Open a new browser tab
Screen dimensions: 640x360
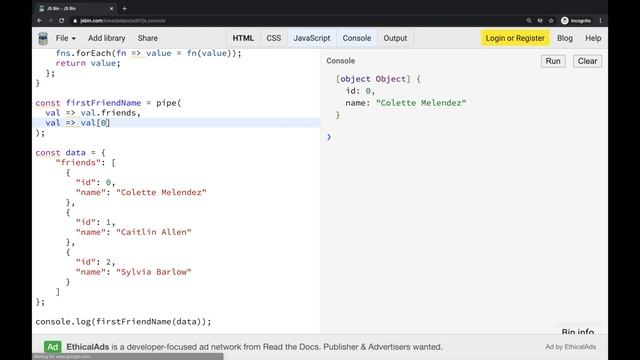click(124, 8)
